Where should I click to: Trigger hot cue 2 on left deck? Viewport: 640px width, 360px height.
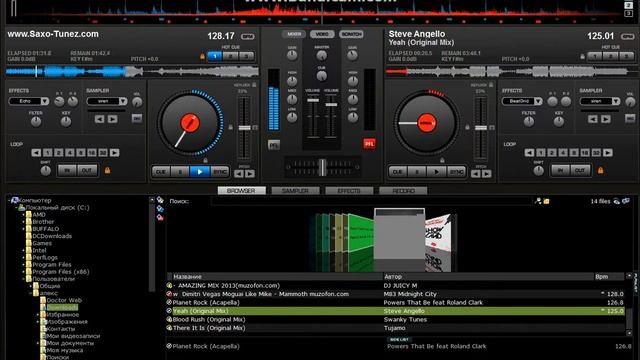tap(231, 56)
